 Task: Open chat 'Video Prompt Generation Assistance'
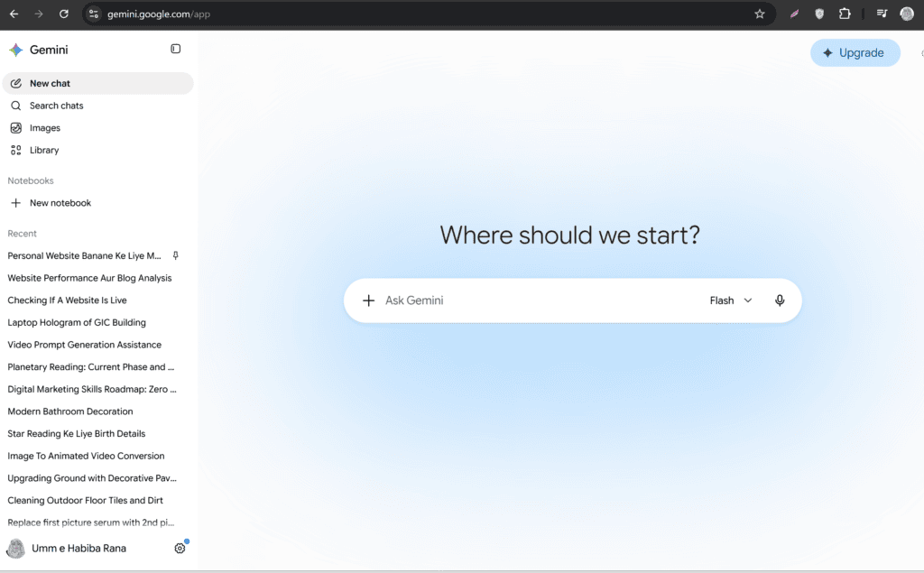pyautogui.click(x=84, y=345)
